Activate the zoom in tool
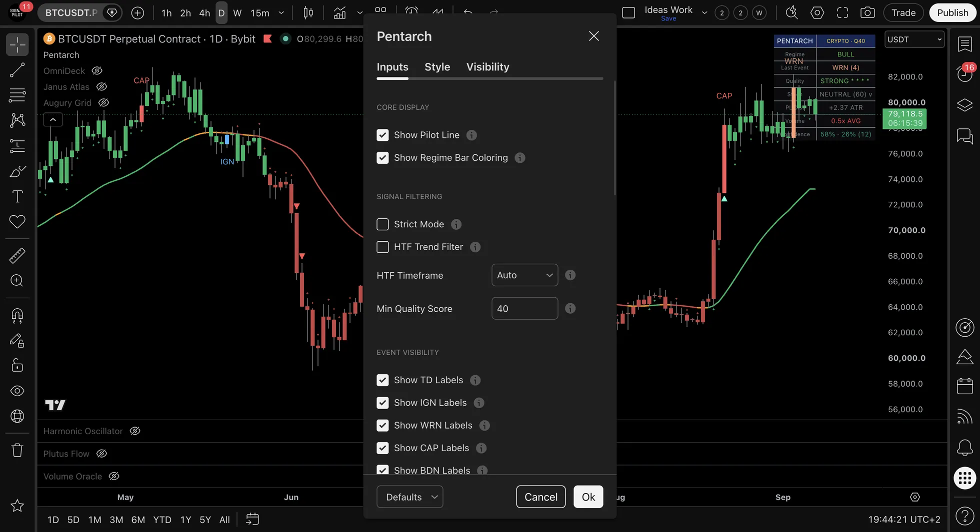980x532 pixels. point(17,281)
